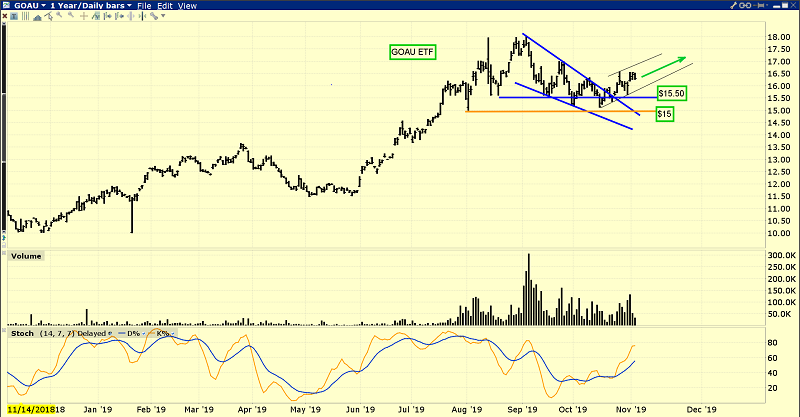This screenshot has width=800, height=417.
Task: Click the GOAU ETF chart label
Action: point(411,50)
